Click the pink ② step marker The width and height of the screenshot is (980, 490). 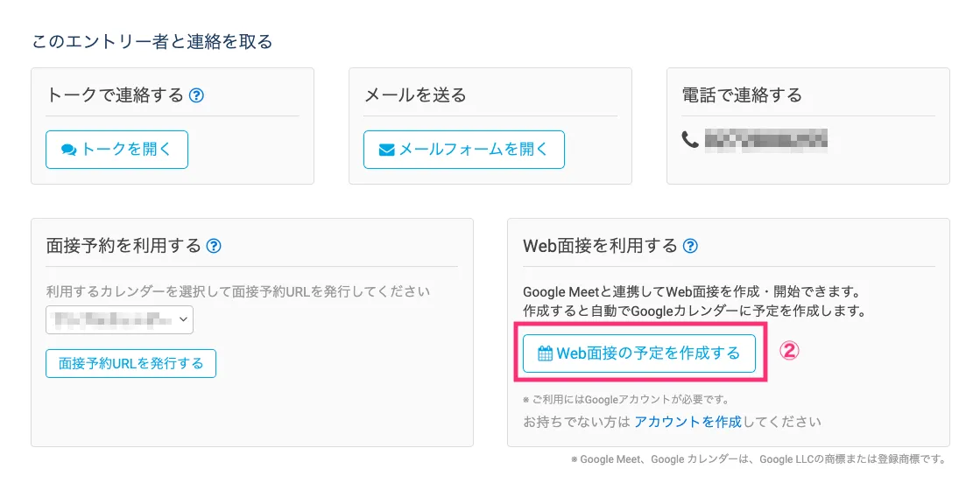[790, 351]
